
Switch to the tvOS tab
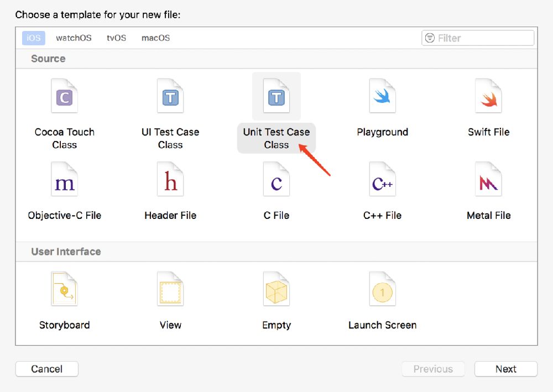(x=116, y=38)
